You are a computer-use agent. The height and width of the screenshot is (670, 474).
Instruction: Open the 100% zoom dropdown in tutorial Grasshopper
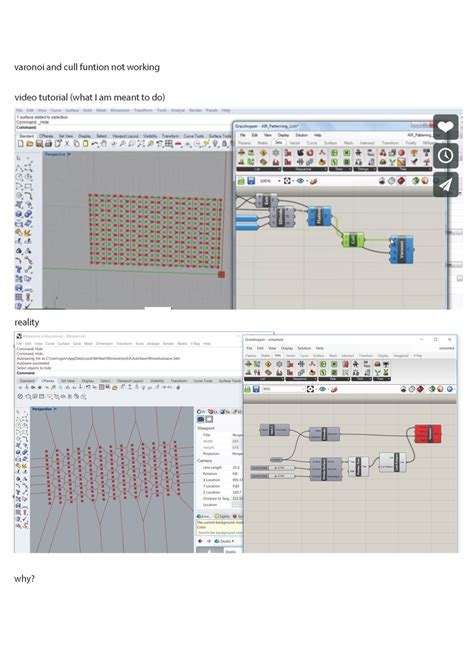click(271, 181)
